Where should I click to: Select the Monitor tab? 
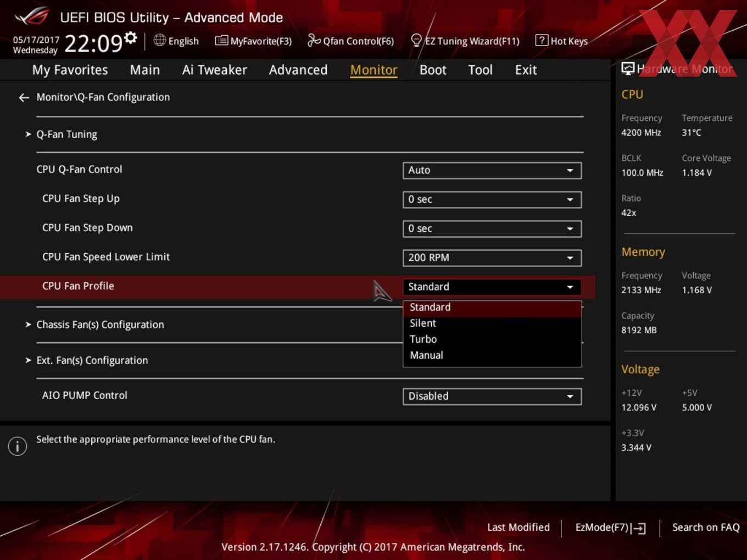tap(374, 70)
